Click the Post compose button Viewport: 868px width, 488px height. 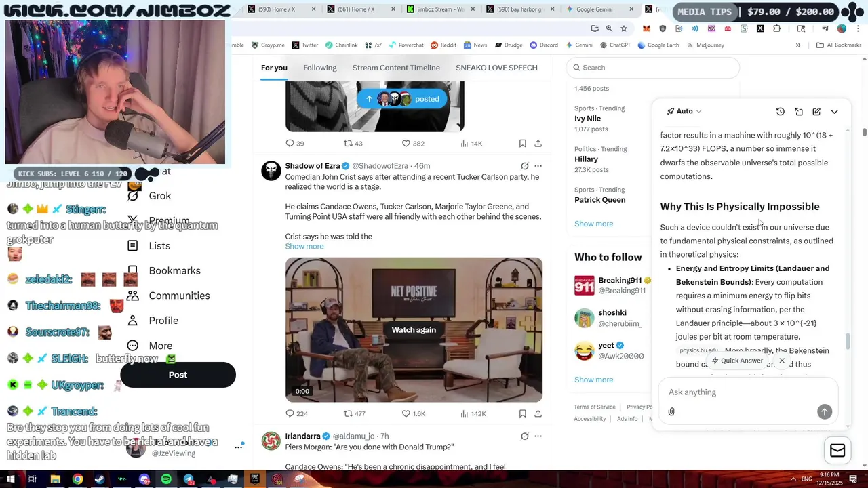point(178,375)
